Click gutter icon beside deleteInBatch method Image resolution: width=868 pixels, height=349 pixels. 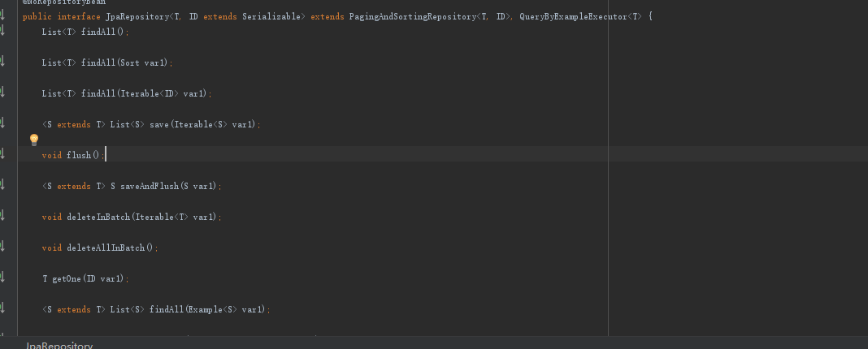[2, 216]
